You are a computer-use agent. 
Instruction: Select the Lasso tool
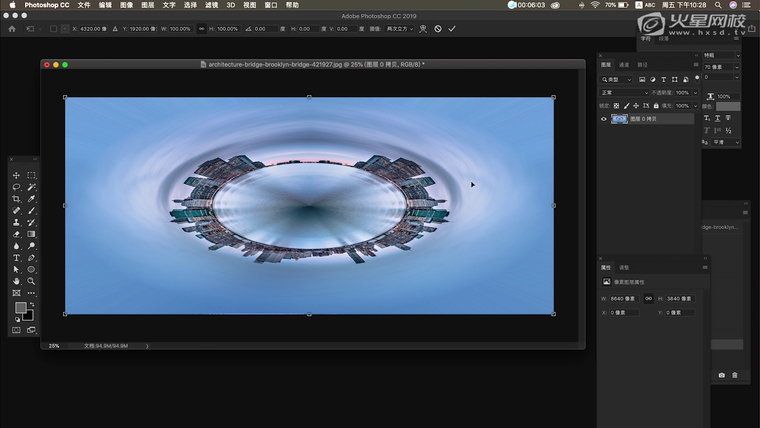point(17,187)
